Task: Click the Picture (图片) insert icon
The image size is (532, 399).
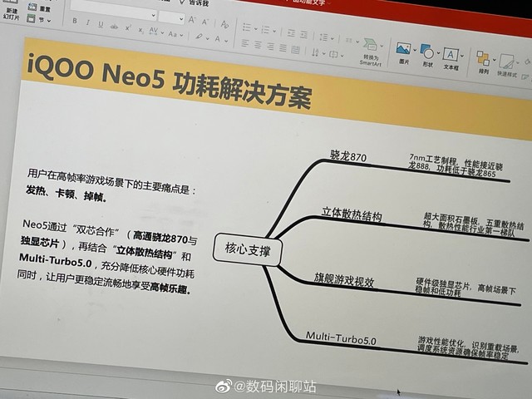Action: (x=403, y=51)
